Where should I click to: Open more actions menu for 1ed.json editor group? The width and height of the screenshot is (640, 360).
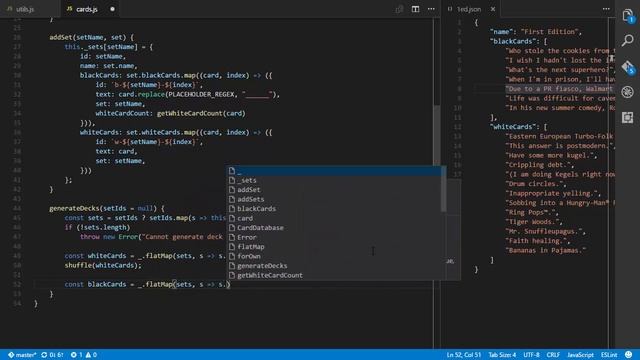click(x=606, y=9)
